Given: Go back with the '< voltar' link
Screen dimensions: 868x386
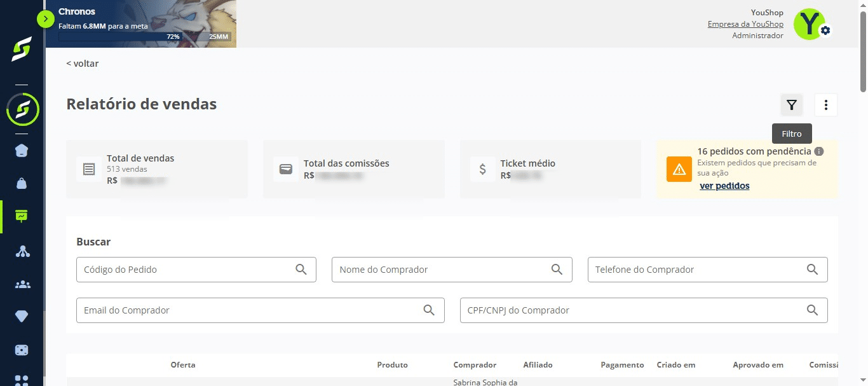Looking at the screenshot, I should (x=83, y=64).
